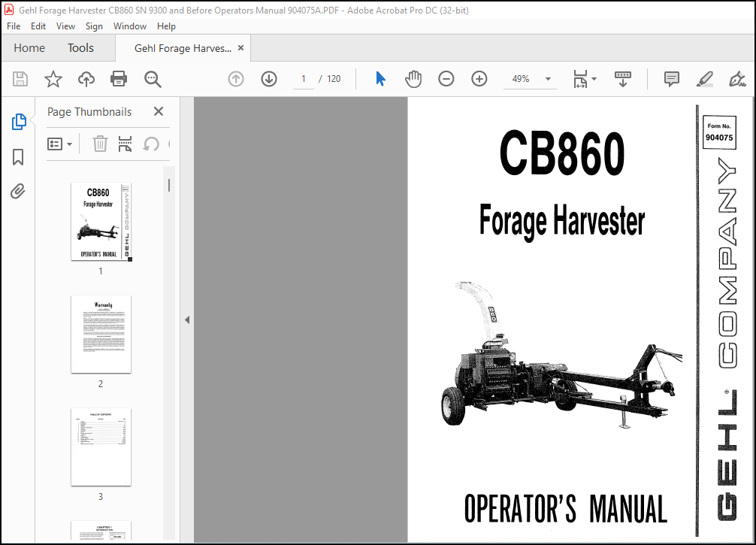This screenshot has height=545, width=756.
Task: Add to favorites with the star icon
Action: 53,79
